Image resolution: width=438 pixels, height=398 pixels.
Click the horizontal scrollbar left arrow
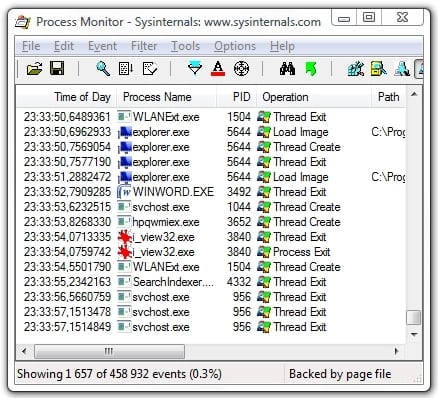(x=24, y=351)
